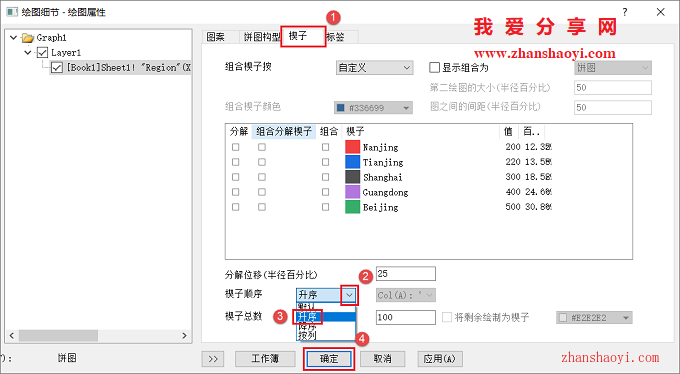680x374 pixels.
Task: Select the Layer1 tree item label
Action: click(66, 53)
